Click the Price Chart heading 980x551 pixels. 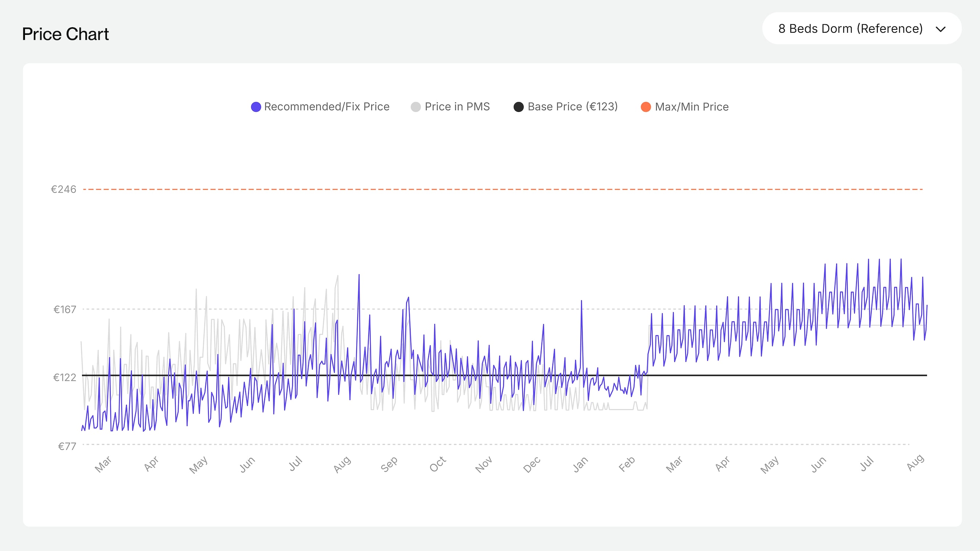point(65,34)
